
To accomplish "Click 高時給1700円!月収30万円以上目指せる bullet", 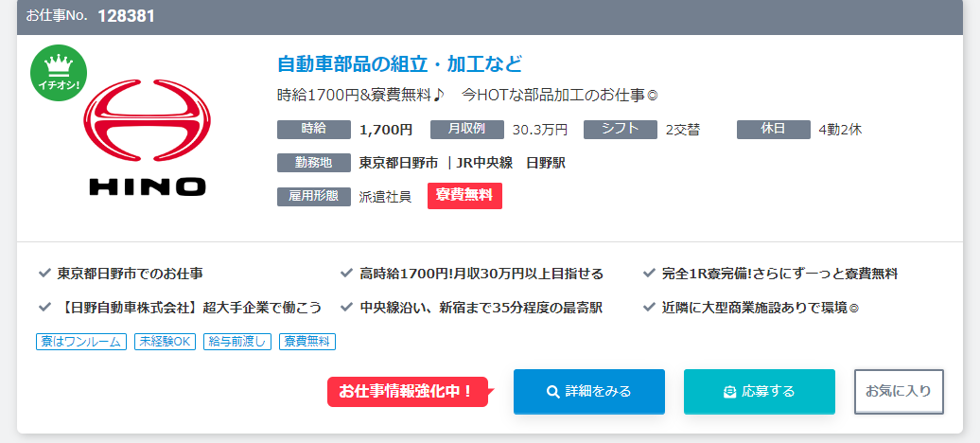I will click(481, 275).
